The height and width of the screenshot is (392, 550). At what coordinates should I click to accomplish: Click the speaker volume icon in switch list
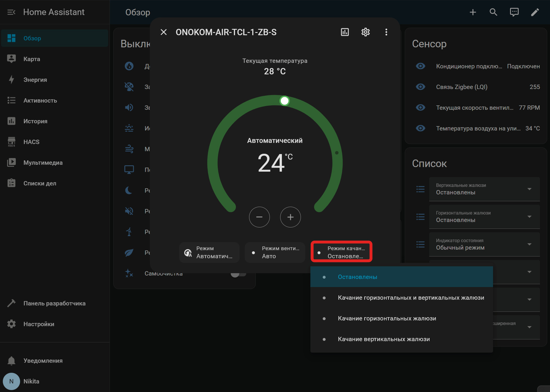click(129, 107)
